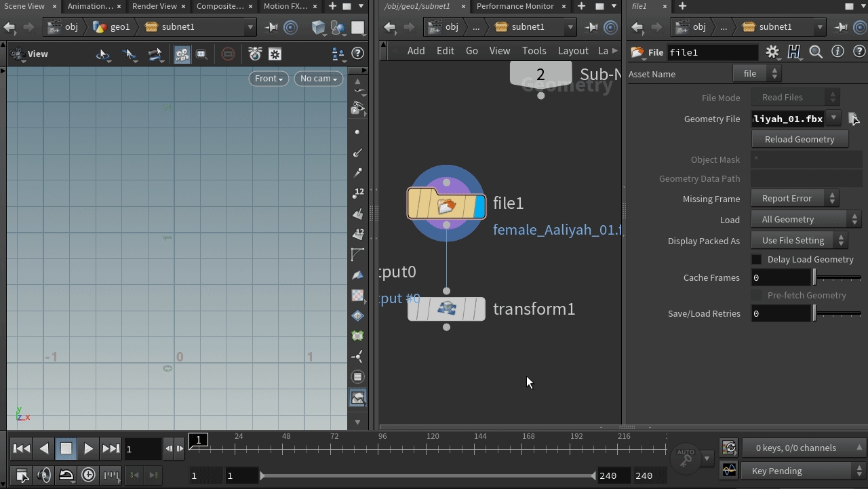Open the node info icon in parameter pane

pos(837,52)
